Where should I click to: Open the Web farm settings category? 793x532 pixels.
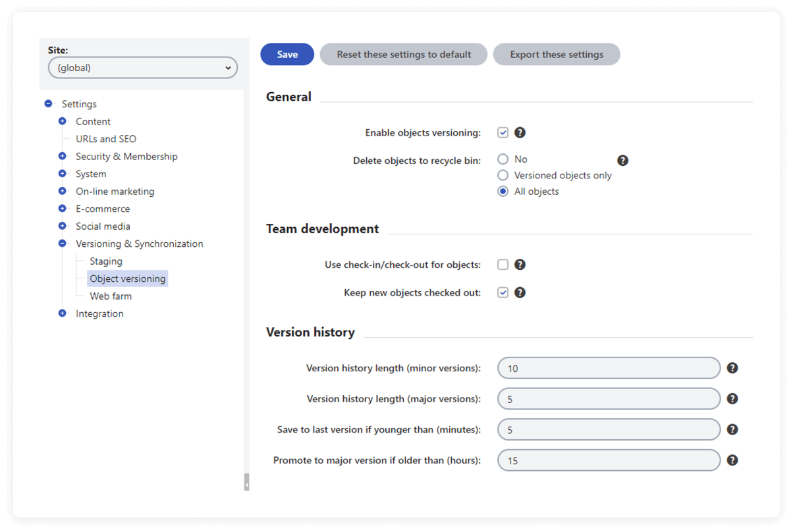click(110, 296)
